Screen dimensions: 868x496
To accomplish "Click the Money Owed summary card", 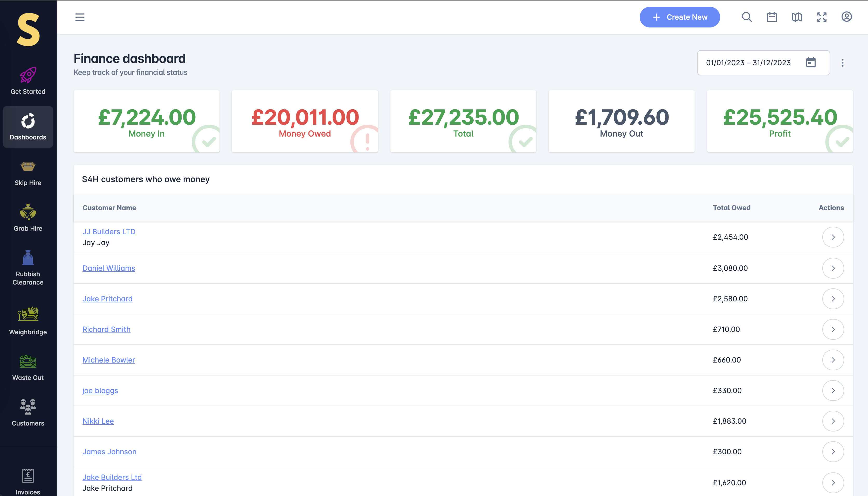I will [305, 121].
